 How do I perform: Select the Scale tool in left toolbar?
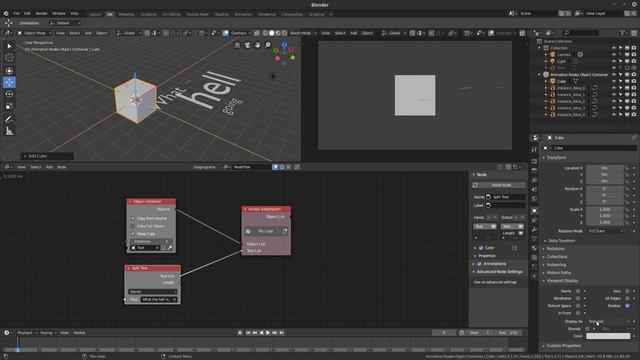click(9, 106)
